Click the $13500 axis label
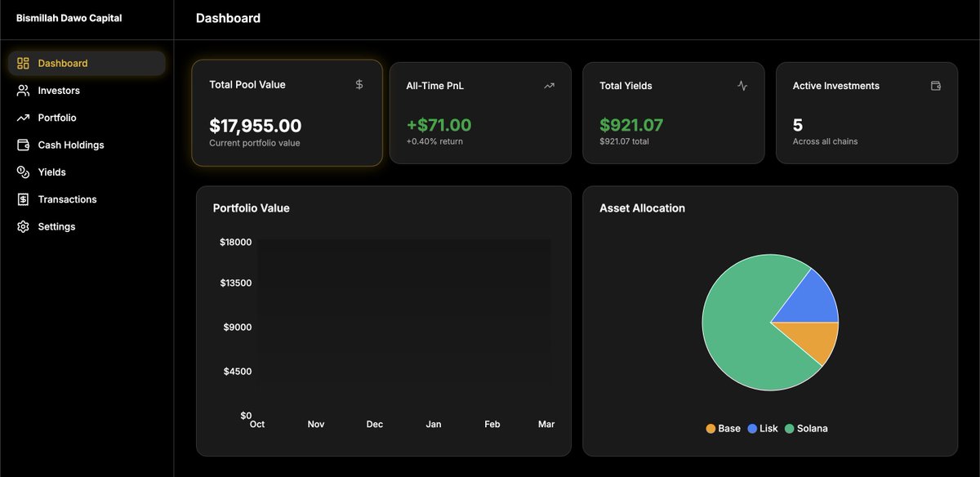 pyautogui.click(x=235, y=283)
